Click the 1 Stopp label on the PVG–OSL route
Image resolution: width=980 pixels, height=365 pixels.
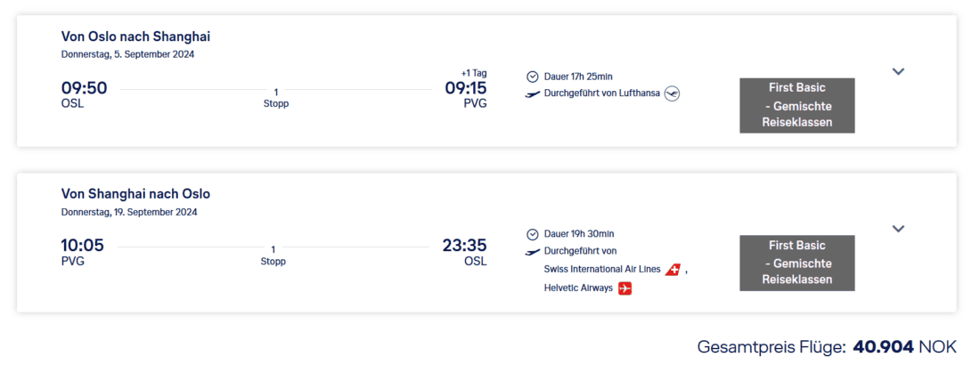point(274,255)
